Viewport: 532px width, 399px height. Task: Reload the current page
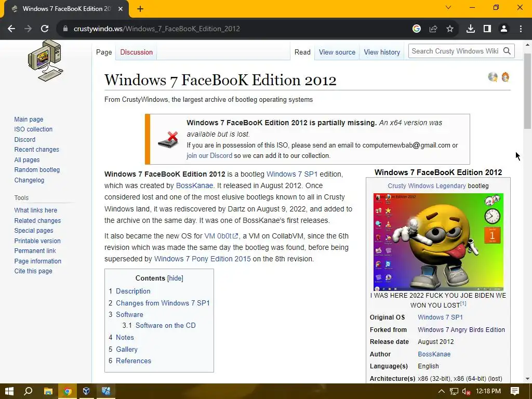click(45, 29)
